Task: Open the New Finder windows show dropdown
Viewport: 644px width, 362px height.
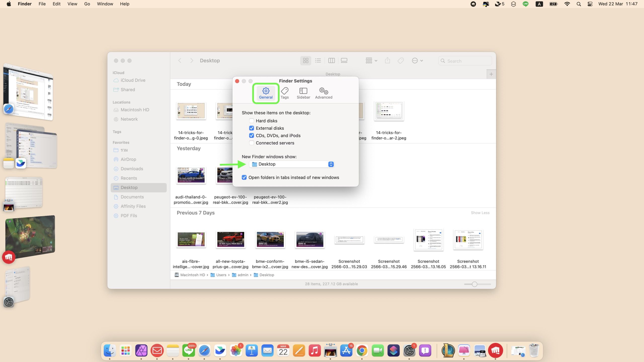Action: [x=292, y=164]
